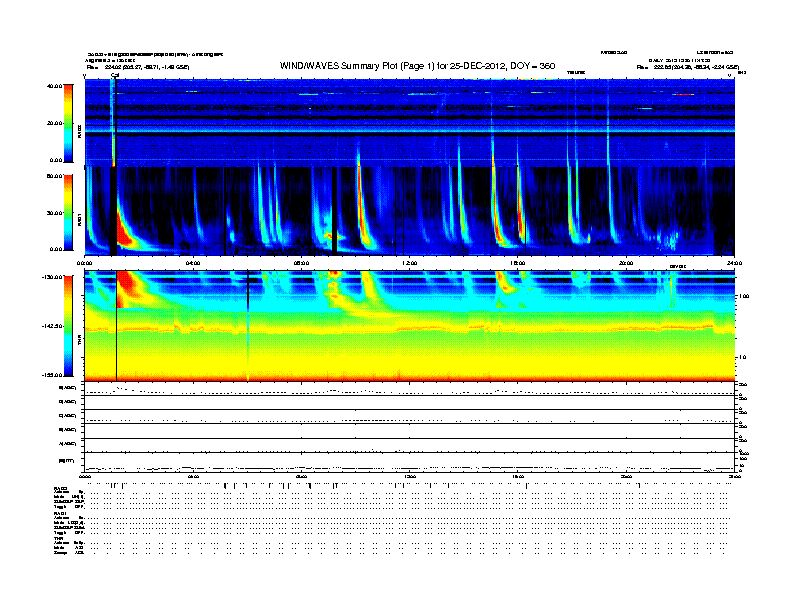The height and width of the screenshot is (612, 792).
Task: Click the RAD1 heading in bottom status table
Action: [x=61, y=514]
